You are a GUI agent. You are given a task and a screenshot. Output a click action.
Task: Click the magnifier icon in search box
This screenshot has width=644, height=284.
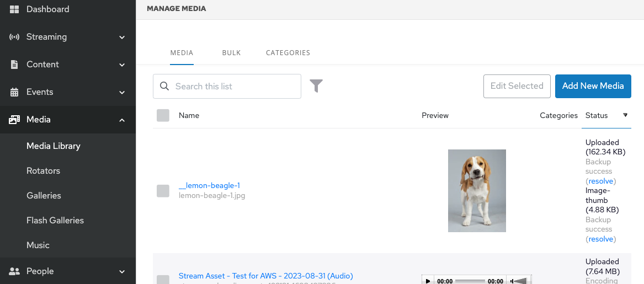[x=164, y=86]
